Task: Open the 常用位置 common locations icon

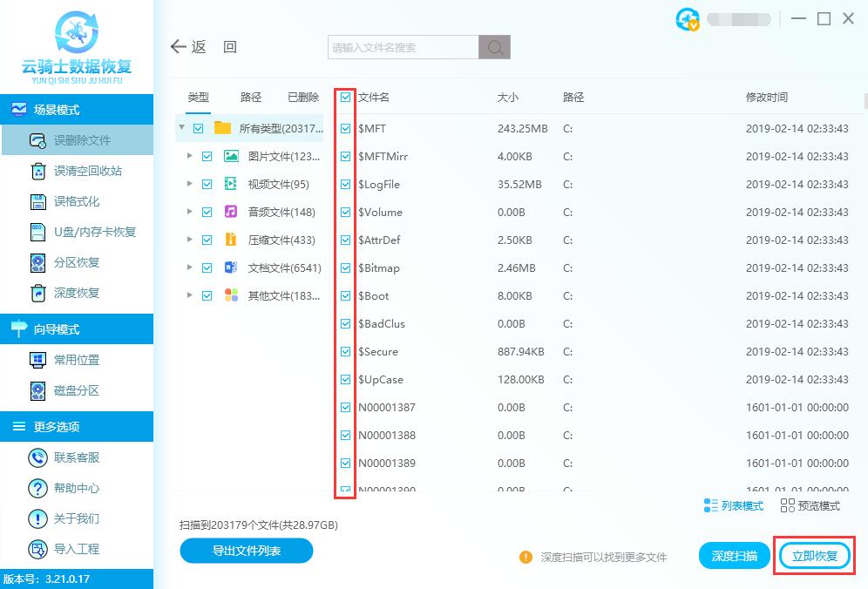Action: [37, 361]
